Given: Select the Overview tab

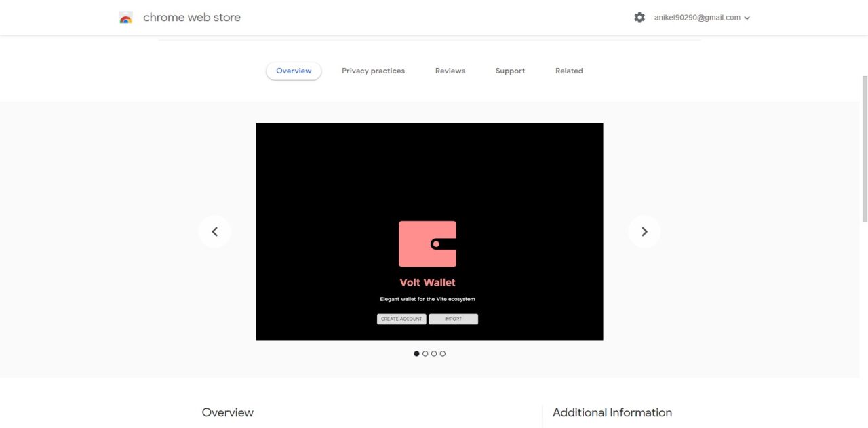Looking at the screenshot, I should pos(294,71).
